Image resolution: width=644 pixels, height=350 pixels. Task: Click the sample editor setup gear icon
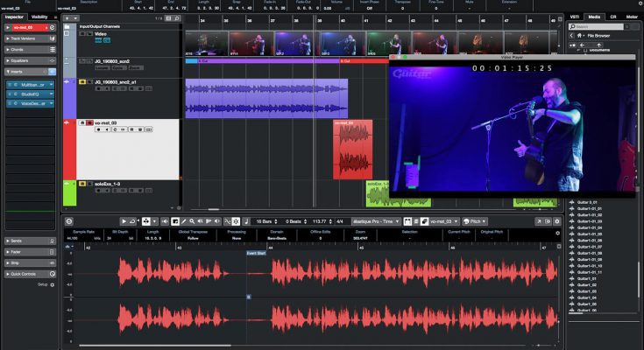point(557,221)
